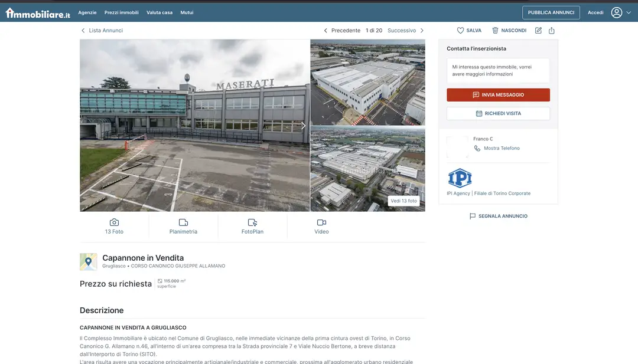Open the Mutui menu item
Image resolution: width=638 pixels, height=364 pixels.
(187, 12)
